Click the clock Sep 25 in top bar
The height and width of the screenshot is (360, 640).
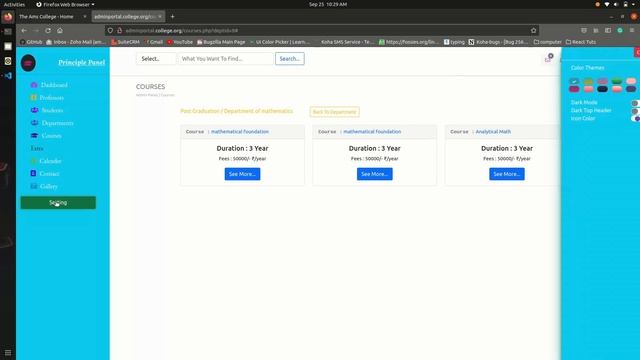328,4
